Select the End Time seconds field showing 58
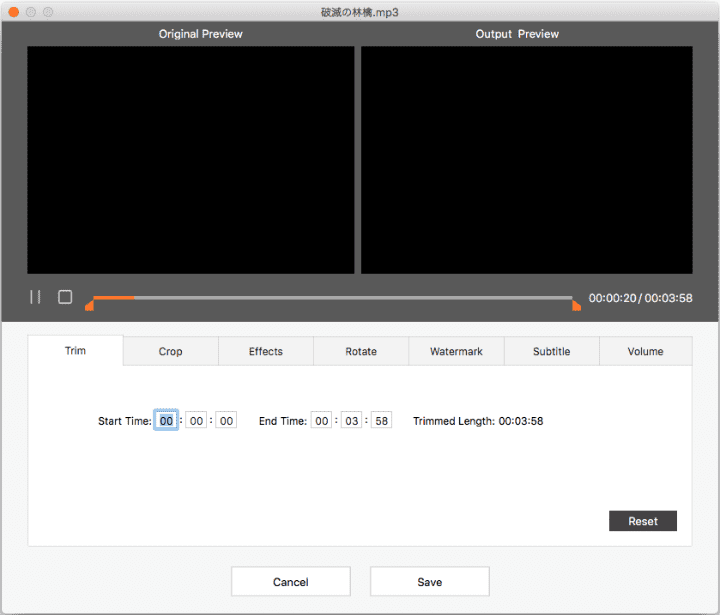The height and width of the screenshot is (615, 720). click(381, 420)
